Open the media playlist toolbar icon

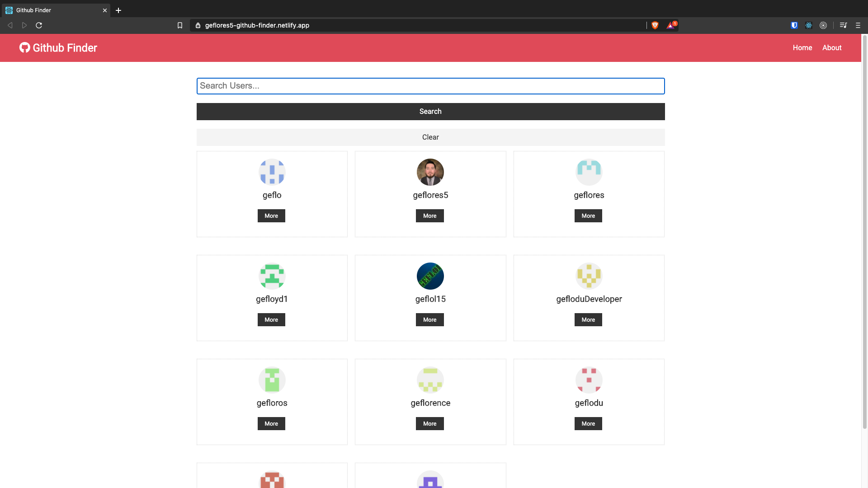point(843,25)
